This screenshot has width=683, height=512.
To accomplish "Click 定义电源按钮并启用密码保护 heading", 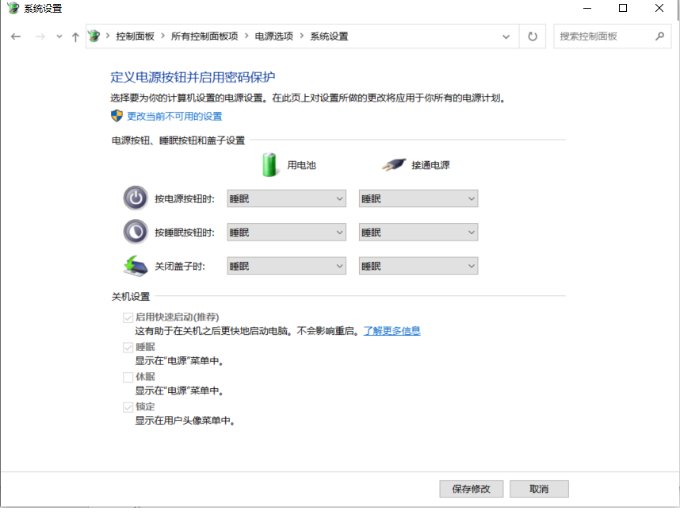I will 193,77.
